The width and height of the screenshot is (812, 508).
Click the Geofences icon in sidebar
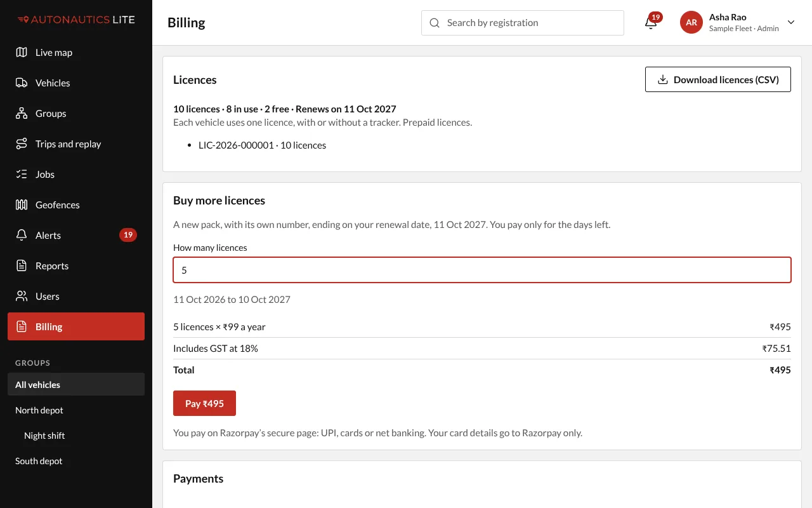click(x=22, y=204)
